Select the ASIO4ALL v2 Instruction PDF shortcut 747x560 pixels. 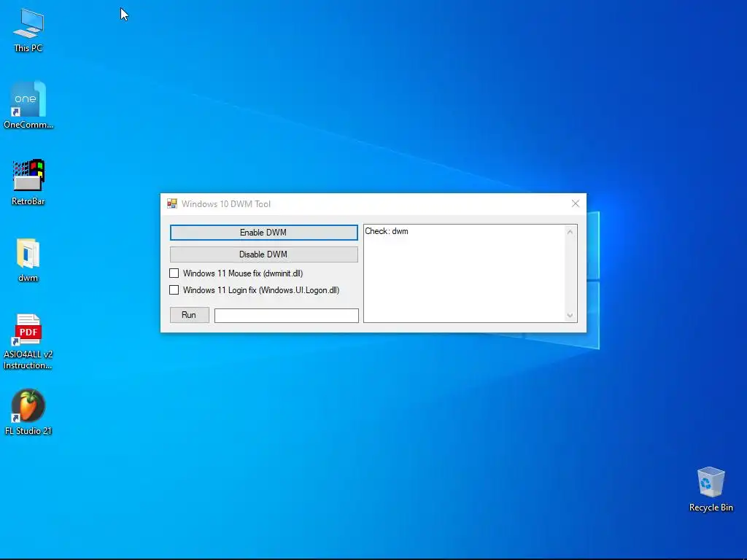pos(28,341)
